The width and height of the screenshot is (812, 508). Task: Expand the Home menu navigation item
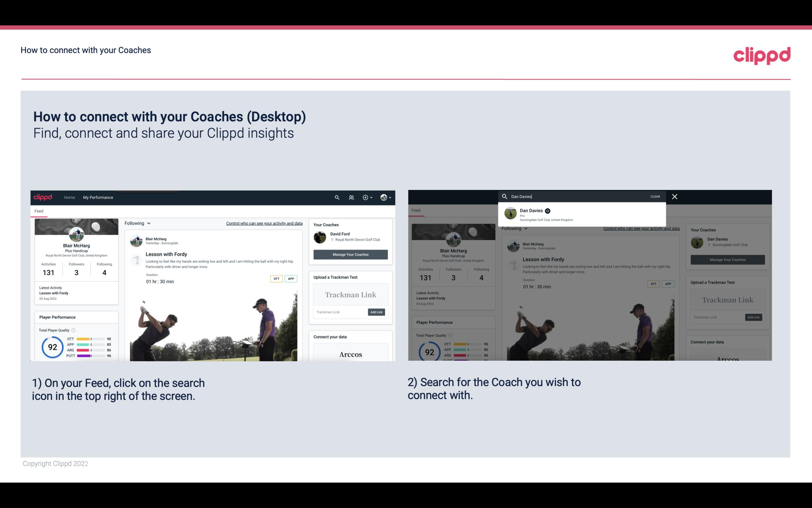(x=69, y=197)
